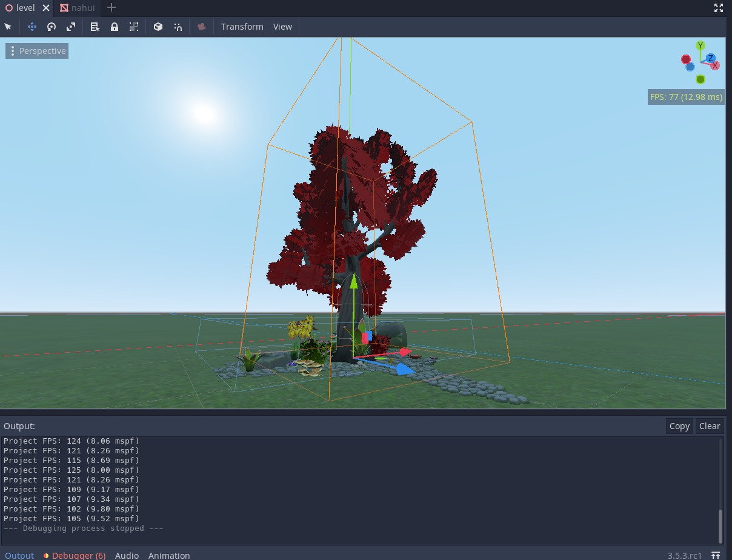Click the FPS: 77 viewport label
This screenshot has height=560, width=732.
[687, 97]
